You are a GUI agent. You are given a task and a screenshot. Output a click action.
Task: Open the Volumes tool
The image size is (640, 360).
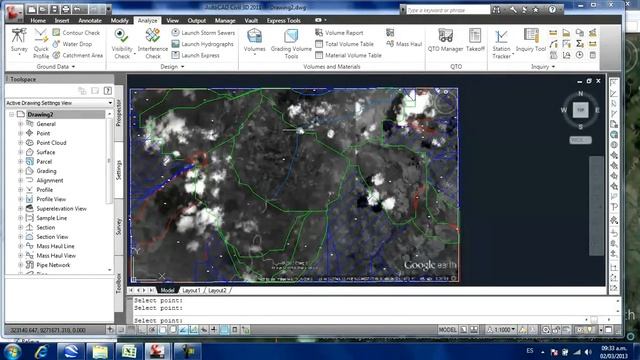[254, 41]
